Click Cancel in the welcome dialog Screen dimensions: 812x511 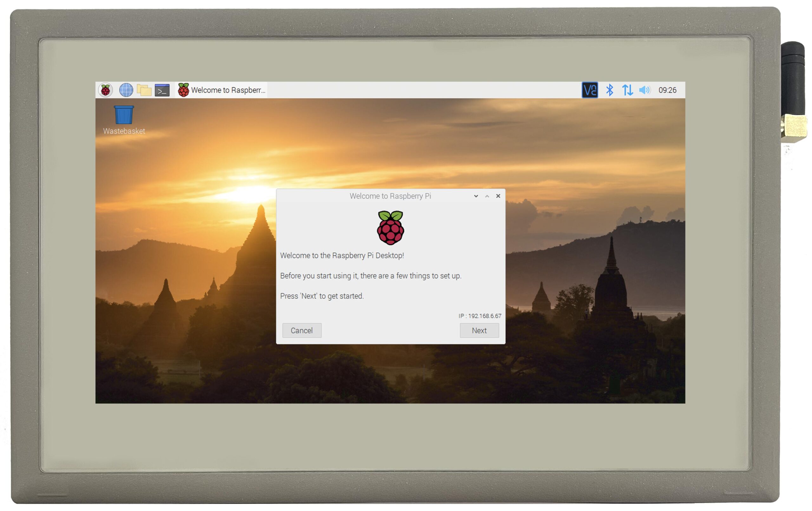[302, 330]
